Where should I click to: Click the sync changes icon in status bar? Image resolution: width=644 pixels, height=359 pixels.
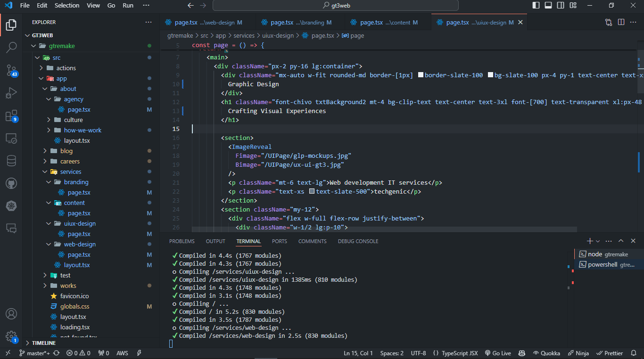click(x=57, y=353)
